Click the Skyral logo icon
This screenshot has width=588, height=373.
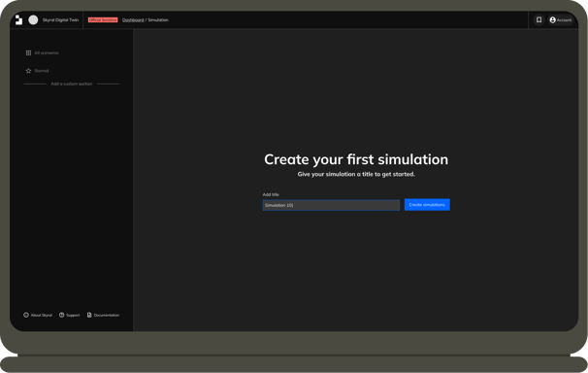pos(18,19)
